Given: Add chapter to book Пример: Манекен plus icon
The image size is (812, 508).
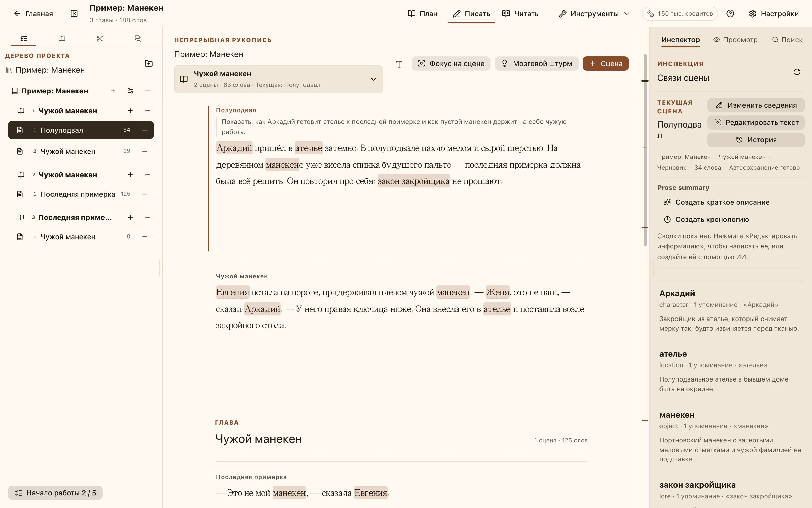Looking at the screenshot, I should pyautogui.click(x=113, y=91).
